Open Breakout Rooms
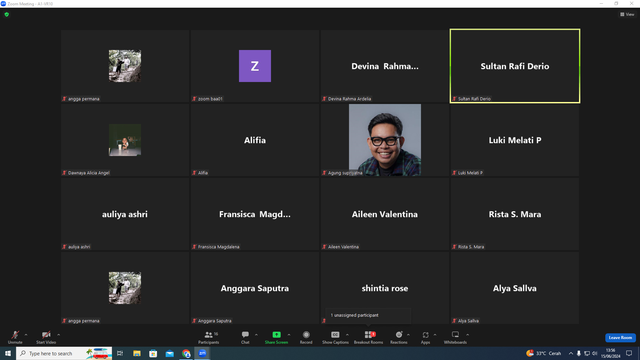Viewport: 640px width, 360px height. tap(368, 337)
